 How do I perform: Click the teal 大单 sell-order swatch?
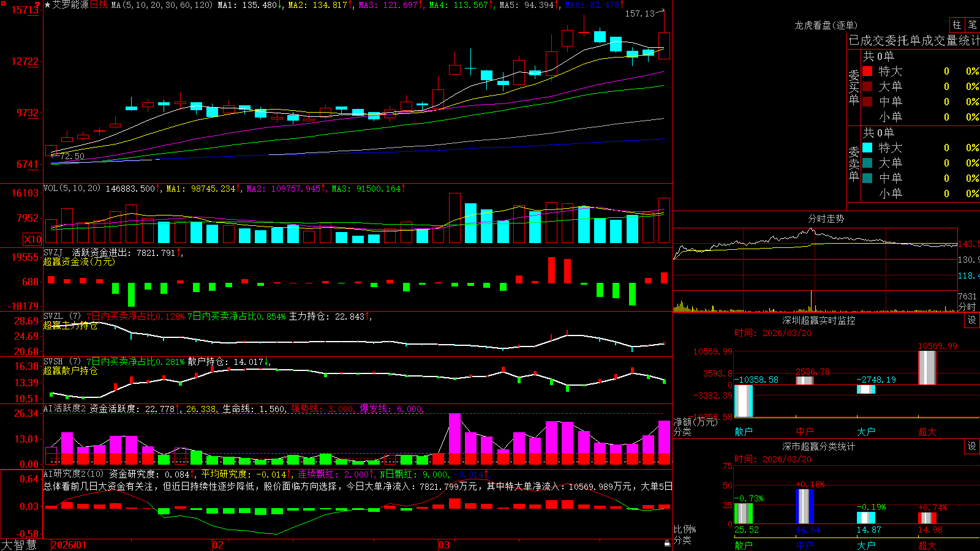pyautogui.click(x=867, y=163)
